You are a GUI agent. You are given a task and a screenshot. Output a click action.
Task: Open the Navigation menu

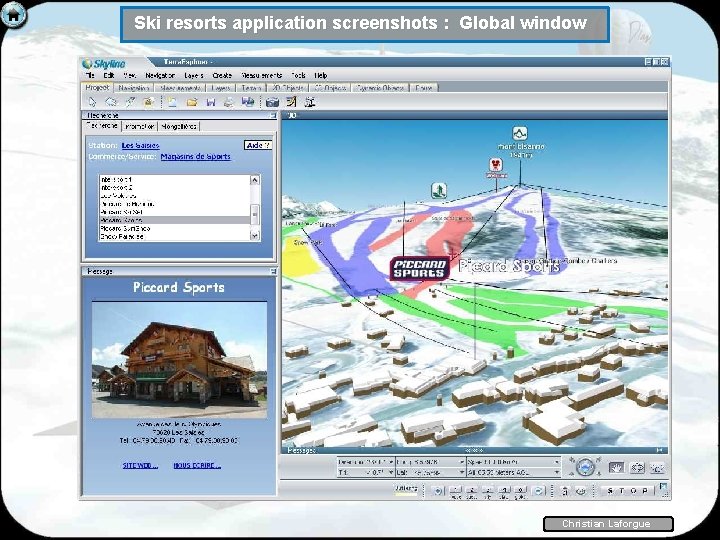point(160,75)
